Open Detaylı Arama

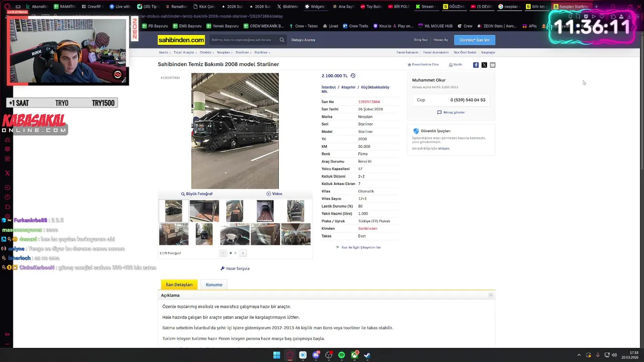[x=303, y=40]
